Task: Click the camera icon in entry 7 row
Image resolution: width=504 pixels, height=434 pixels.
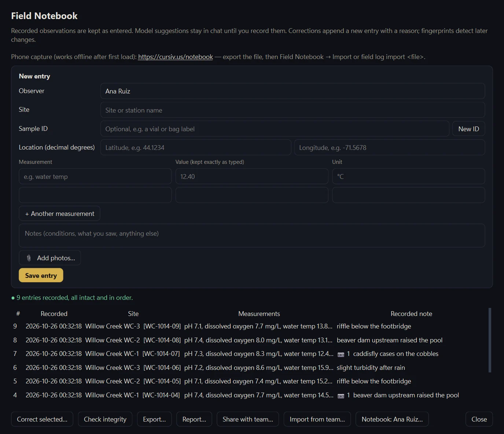Action: tap(341, 354)
